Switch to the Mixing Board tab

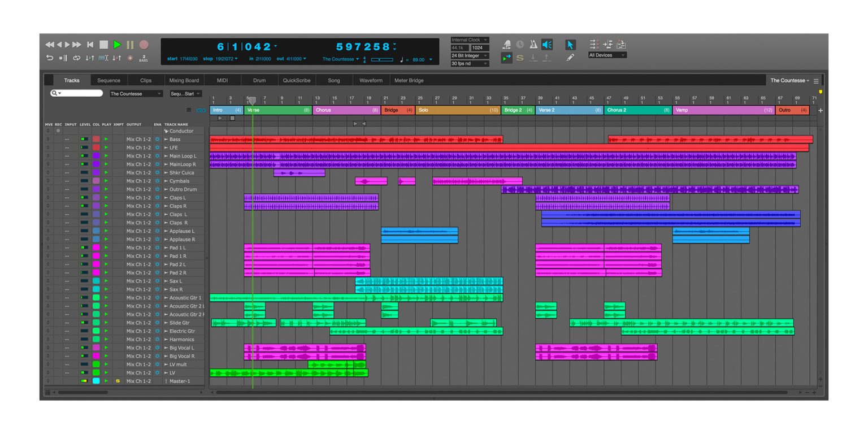184,80
